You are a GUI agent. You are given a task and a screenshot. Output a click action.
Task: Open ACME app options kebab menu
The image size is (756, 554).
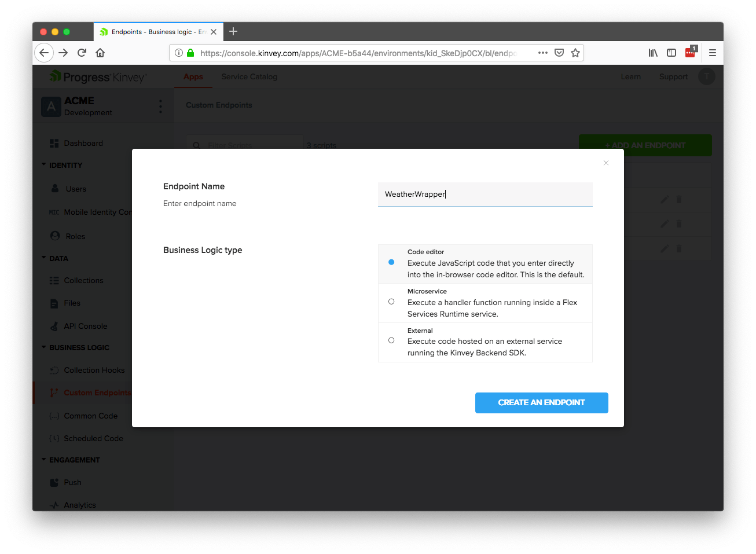160,107
